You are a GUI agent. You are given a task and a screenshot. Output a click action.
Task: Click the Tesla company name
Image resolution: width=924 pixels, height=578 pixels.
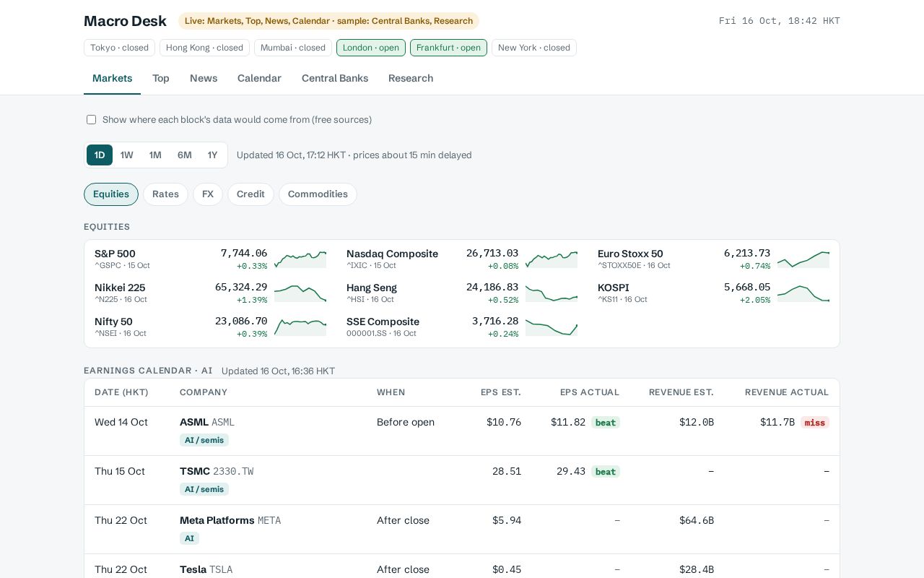click(x=193, y=569)
